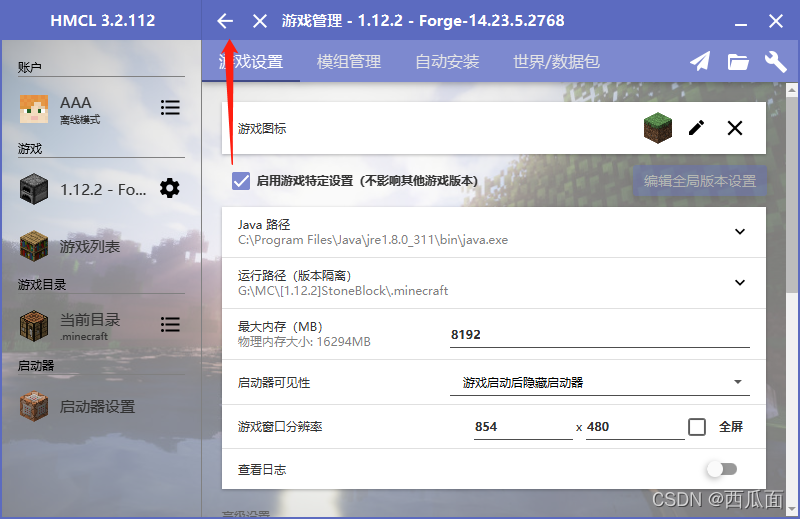Image resolution: width=800 pixels, height=519 pixels.
Task: Click the wrench management icon
Action: point(775,62)
